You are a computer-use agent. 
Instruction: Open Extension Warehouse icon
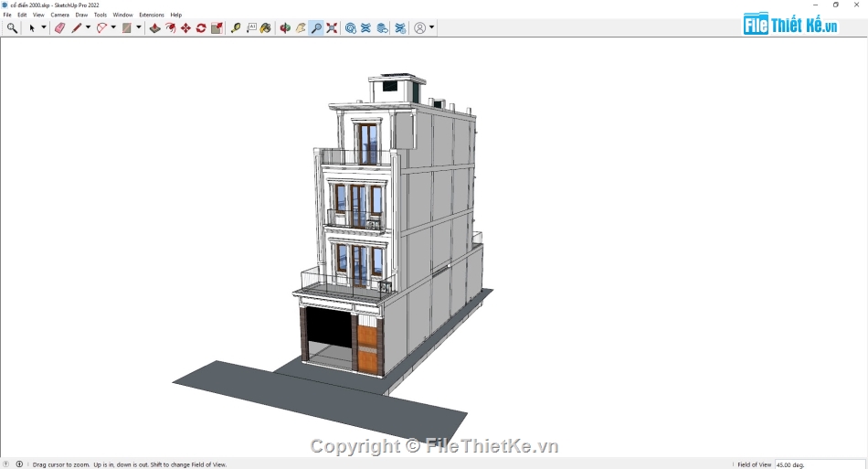365,27
